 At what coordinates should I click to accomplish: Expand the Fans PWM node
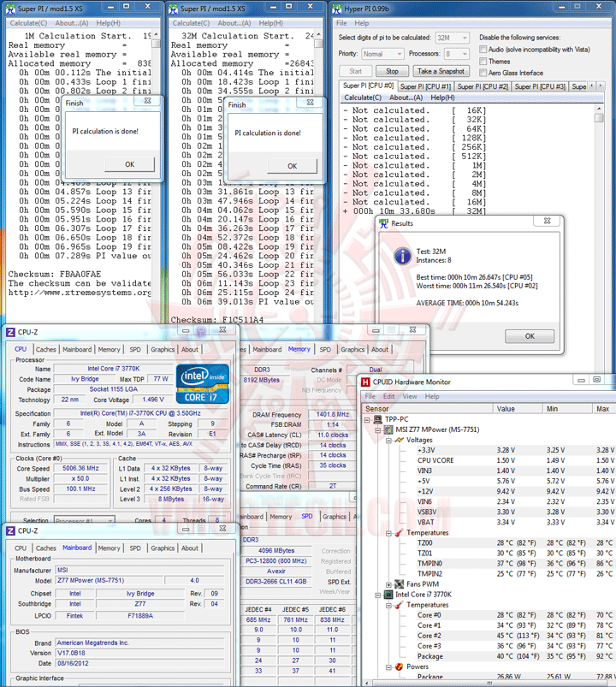click(x=388, y=584)
